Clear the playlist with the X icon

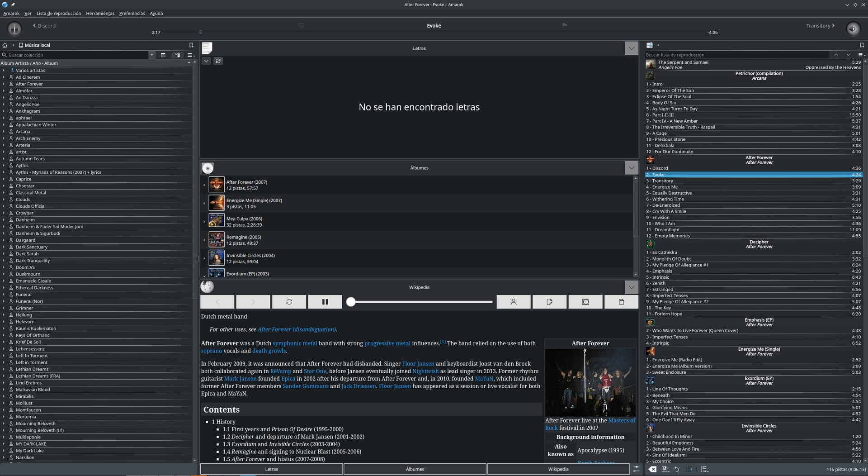click(652, 469)
